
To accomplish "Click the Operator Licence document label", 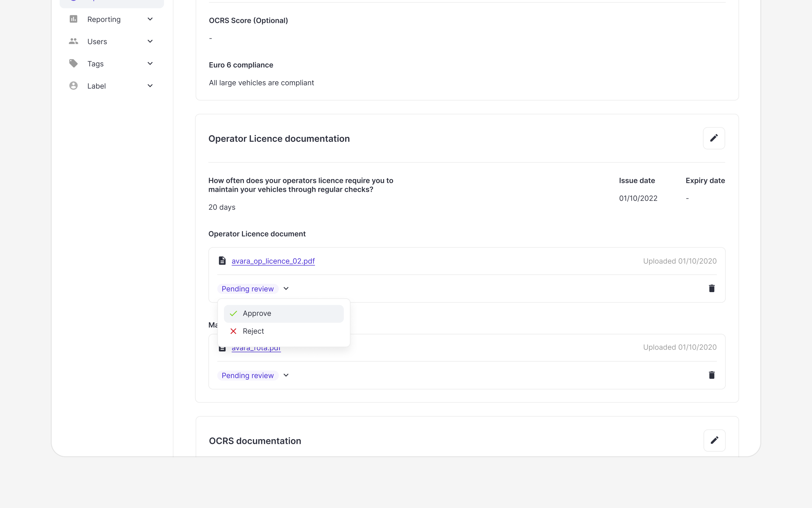I will click(257, 234).
